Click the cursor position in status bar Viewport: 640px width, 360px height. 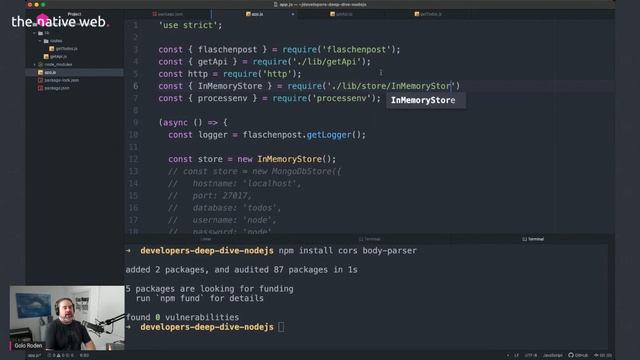coord(84,356)
